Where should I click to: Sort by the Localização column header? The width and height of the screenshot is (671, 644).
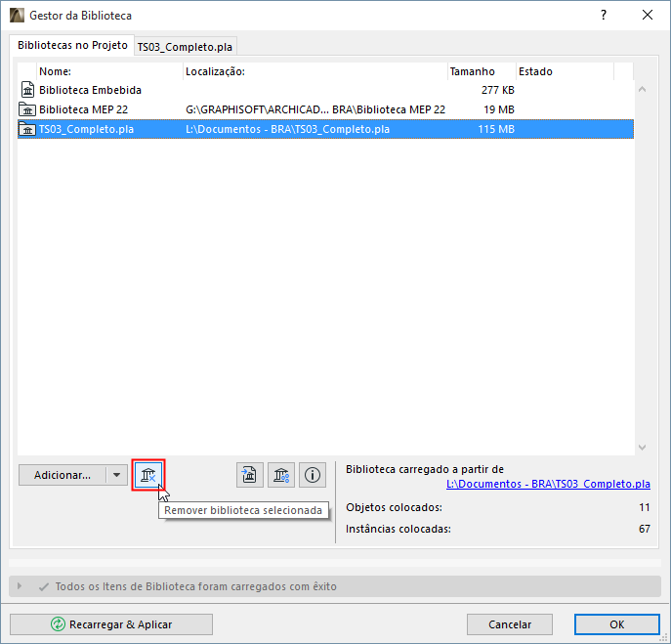tap(315, 71)
